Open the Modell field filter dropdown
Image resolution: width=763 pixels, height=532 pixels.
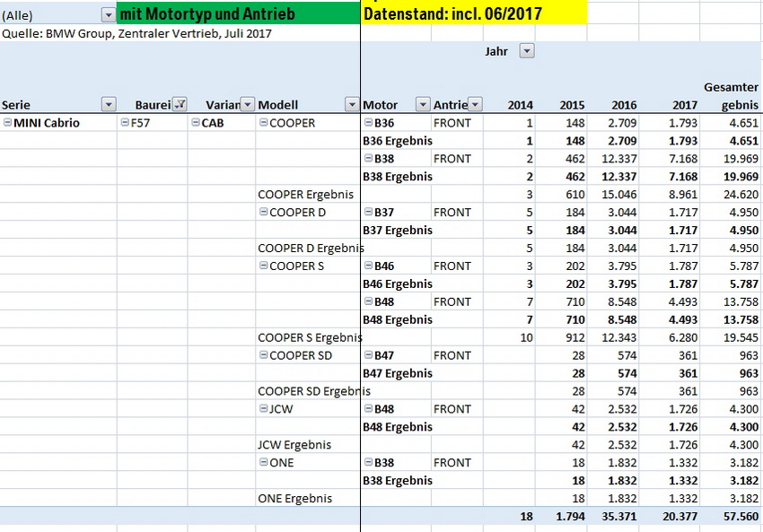[352, 104]
